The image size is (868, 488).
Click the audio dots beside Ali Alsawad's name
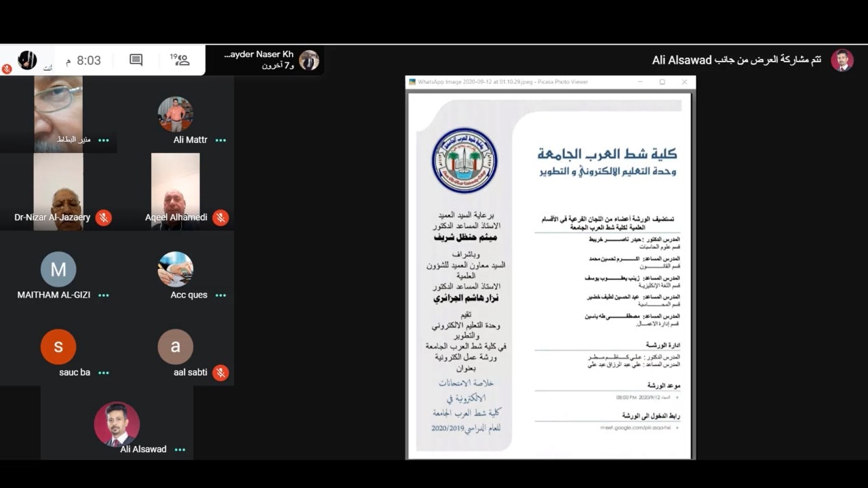[x=180, y=449]
